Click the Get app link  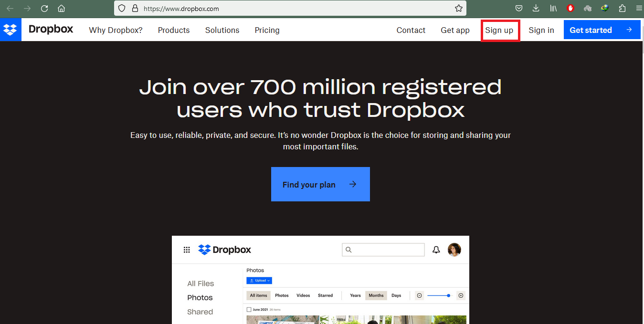tap(455, 30)
